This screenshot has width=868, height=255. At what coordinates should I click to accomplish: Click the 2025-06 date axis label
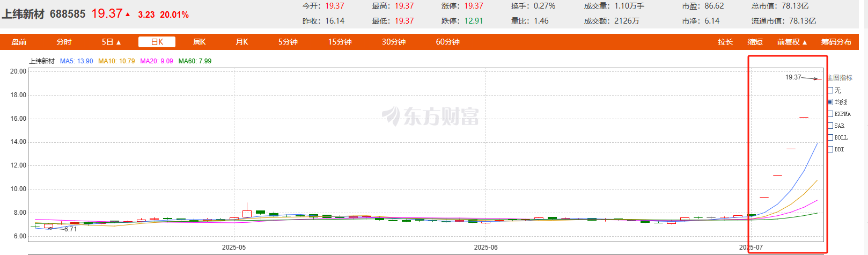(x=486, y=247)
